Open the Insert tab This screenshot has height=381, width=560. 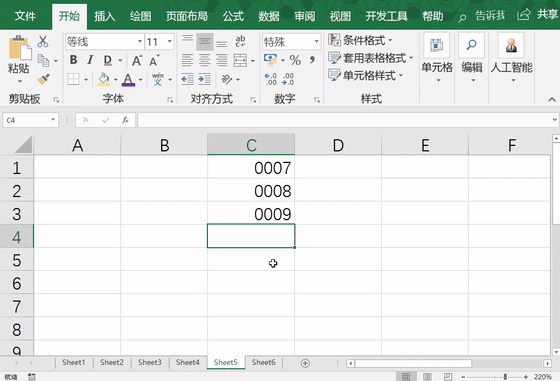click(x=105, y=16)
